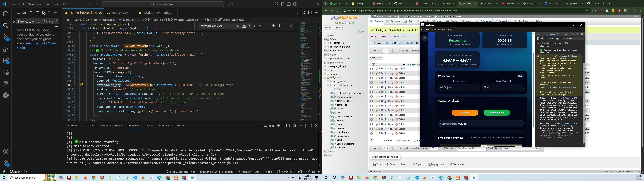Switch to the LoginPage.js editor tab

coord(120,13)
